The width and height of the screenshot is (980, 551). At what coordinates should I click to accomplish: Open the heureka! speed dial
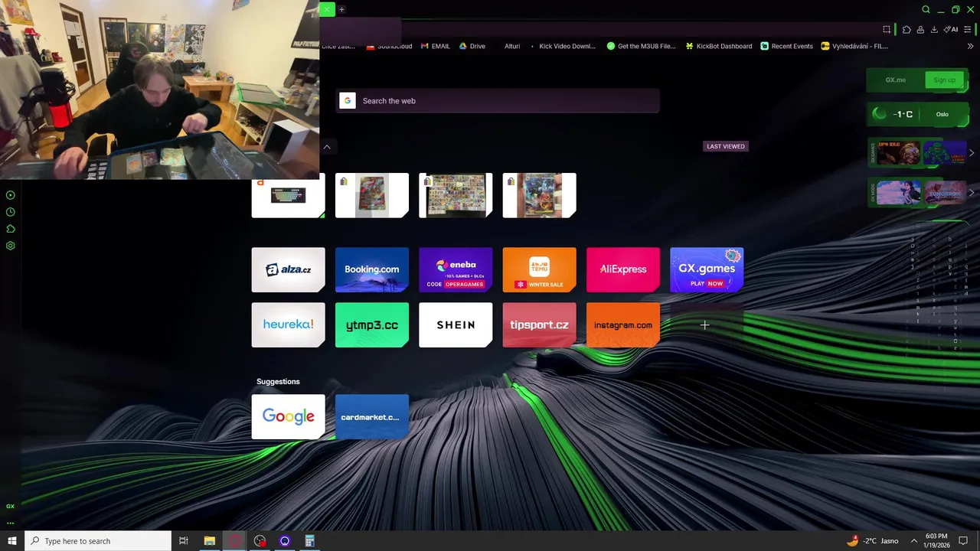point(288,324)
